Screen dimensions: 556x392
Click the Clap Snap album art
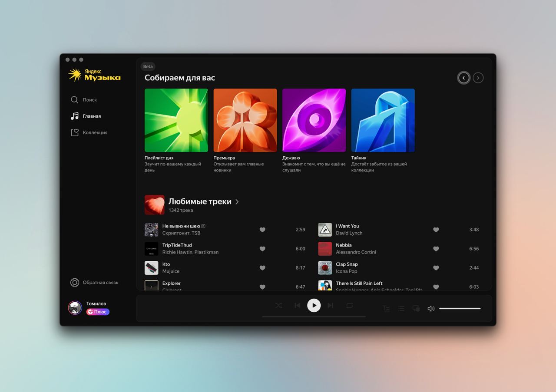[x=325, y=268]
